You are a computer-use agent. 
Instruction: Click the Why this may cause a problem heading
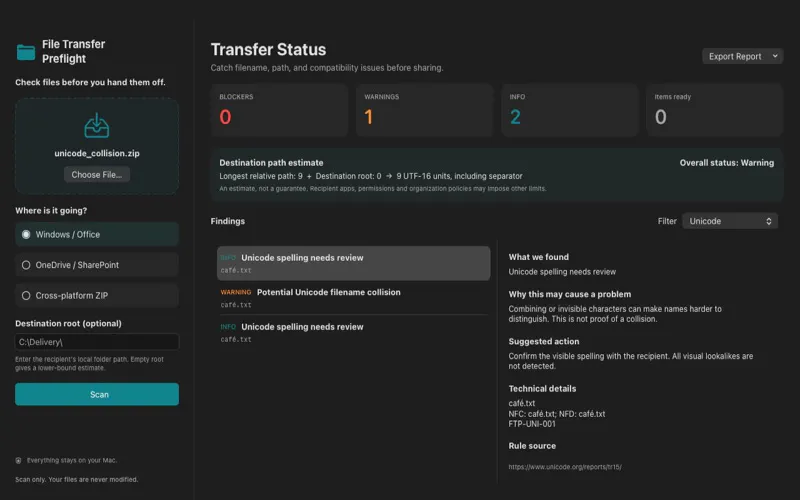(570, 294)
